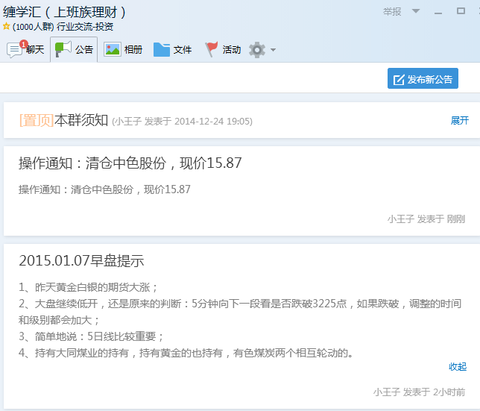
Task: Open the chat speech bubble icon
Action: pos(14,50)
